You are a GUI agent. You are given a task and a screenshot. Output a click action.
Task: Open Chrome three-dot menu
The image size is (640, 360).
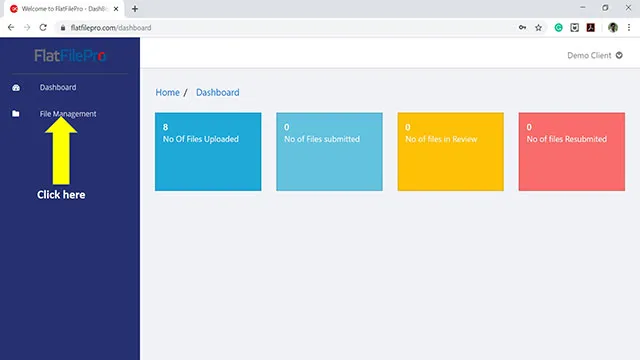tap(629, 28)
